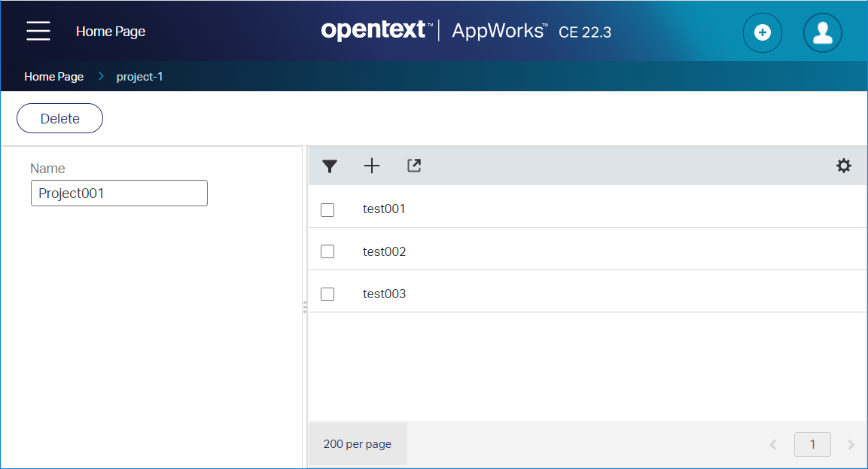Open the user profile icon
The image size is (868, 469).
click(822, 32)
